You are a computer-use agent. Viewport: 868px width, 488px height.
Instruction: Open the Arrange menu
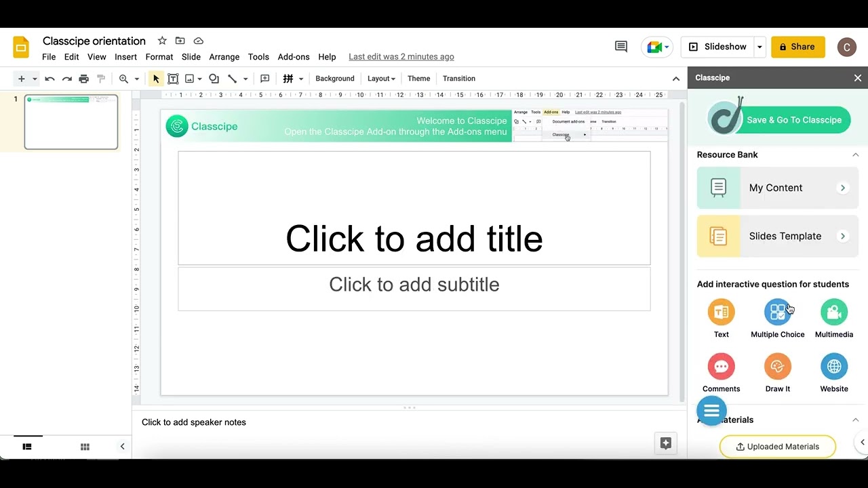[224, 57]
